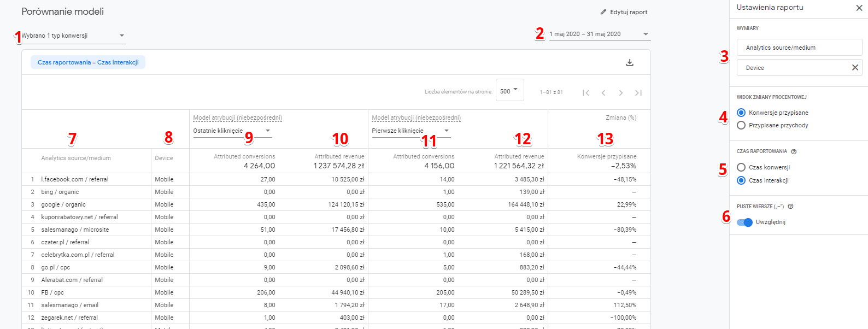Screen dimensions: 868x329
Task: Toggle the Uwzględnij empty rows switch
Action: [x=745, y=222]
